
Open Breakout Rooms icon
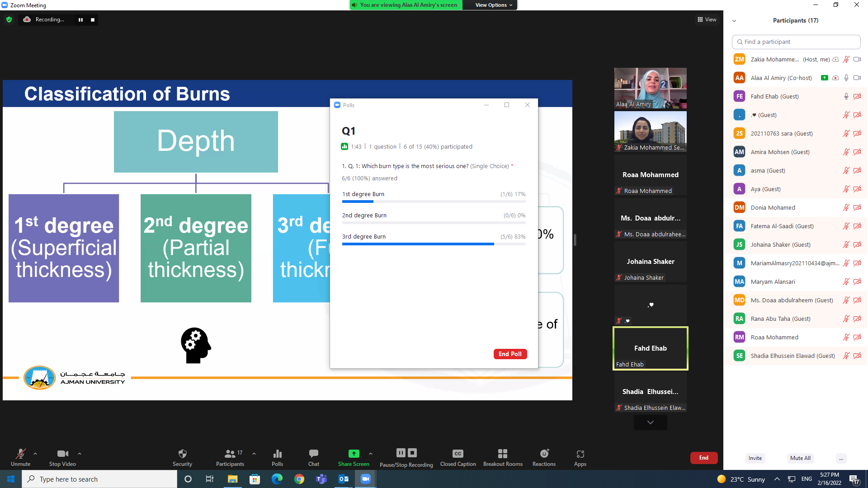click(502, 454)
